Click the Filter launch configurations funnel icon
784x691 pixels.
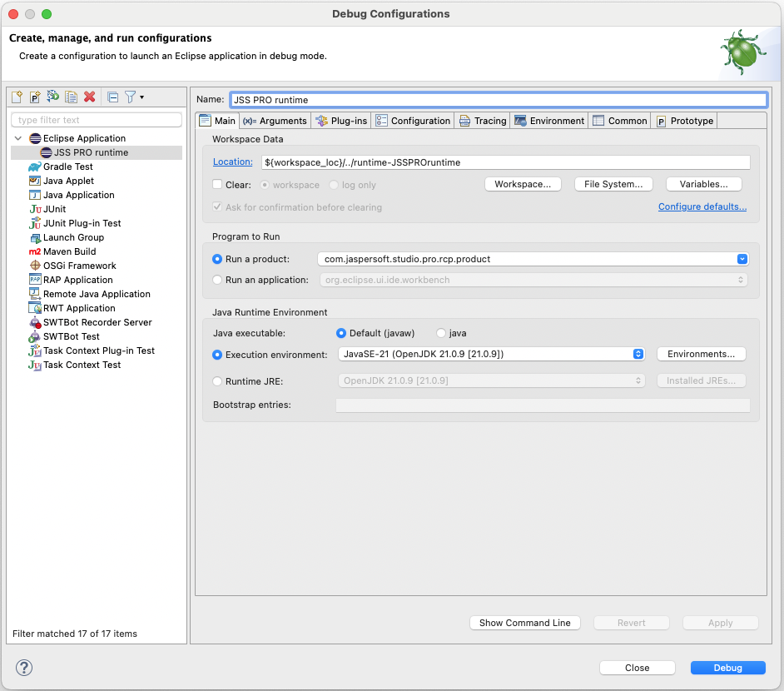[130, 97]
